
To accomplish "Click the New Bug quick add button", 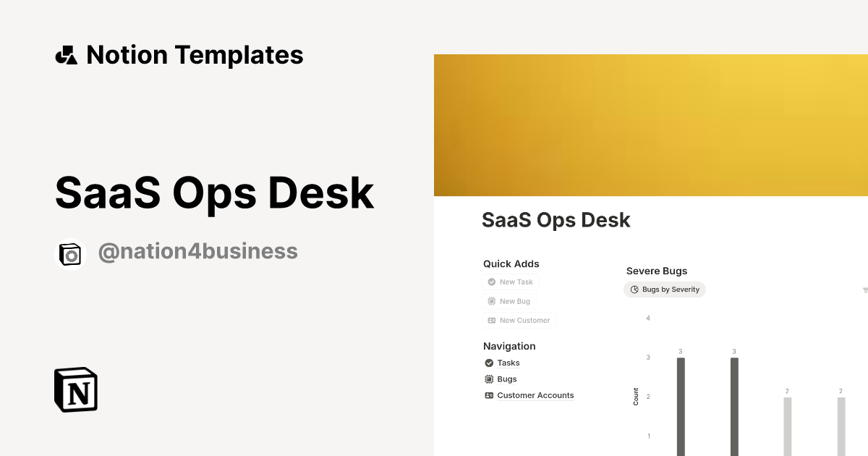I will click(509, 301).
